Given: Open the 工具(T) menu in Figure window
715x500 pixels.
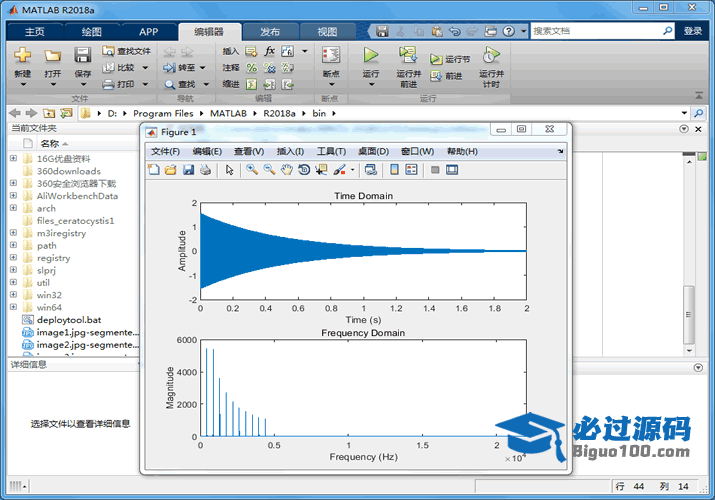Looking at the screenshot, I should point(331,151).
